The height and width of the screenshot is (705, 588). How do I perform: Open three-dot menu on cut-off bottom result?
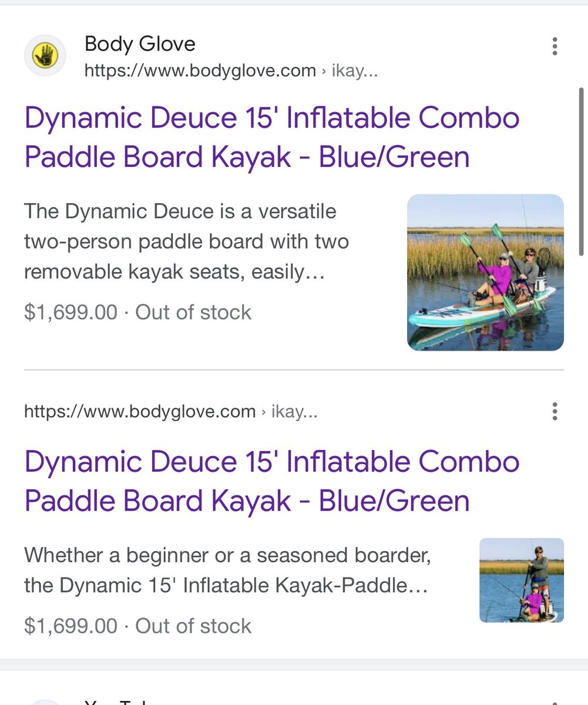click(x=555, y=702)
